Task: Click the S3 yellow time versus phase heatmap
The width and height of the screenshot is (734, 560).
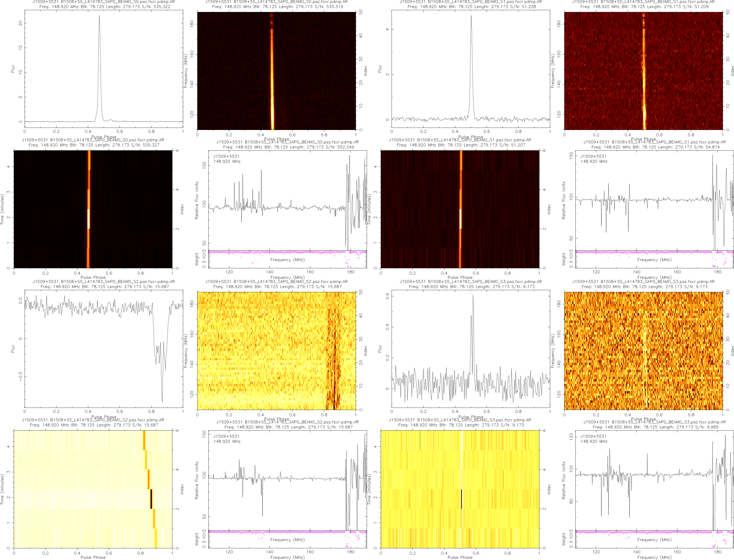Action: pyautogui.click(x=460, y=489)
